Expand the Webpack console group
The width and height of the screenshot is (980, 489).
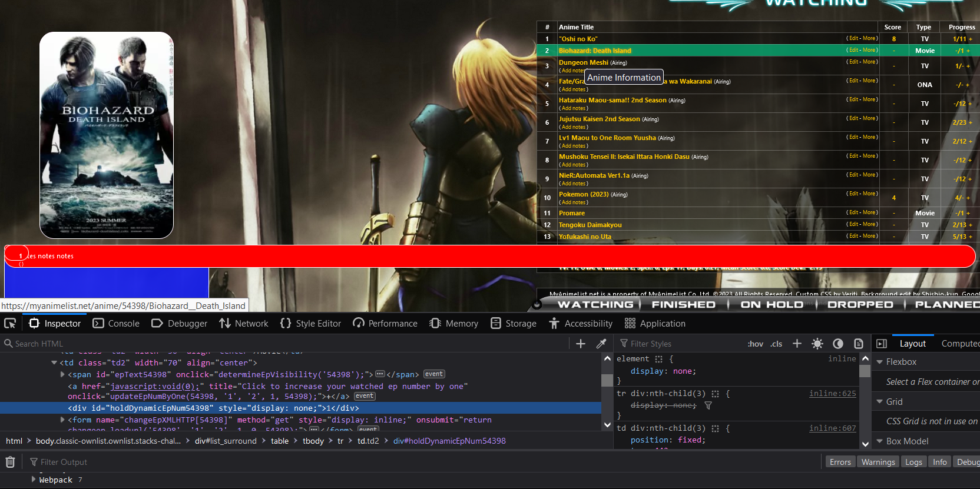pos(34,480)
